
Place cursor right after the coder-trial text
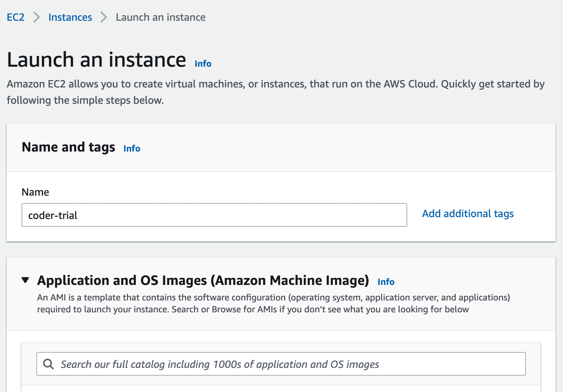[78, 215]
